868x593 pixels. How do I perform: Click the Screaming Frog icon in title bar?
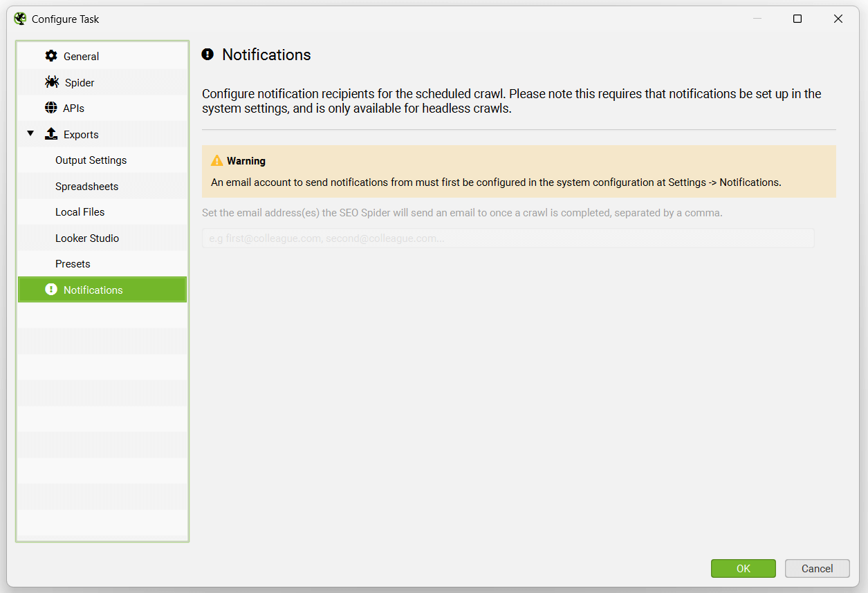19,19
